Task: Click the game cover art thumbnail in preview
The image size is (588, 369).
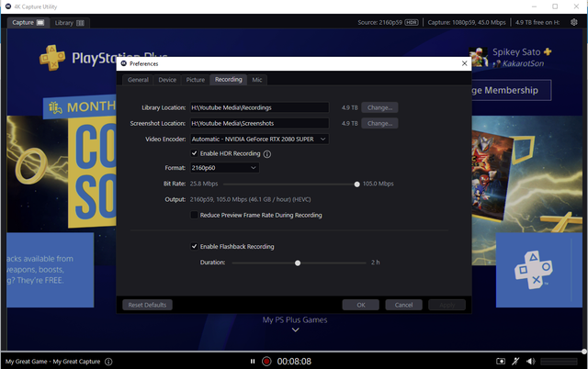Action: [x=491, y=175]
